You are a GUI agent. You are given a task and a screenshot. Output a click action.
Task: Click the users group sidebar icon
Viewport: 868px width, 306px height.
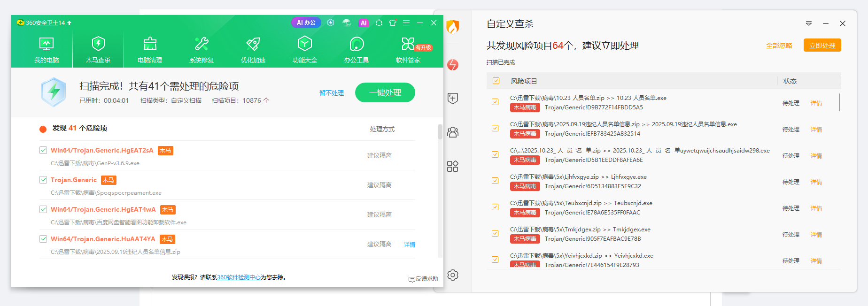pyautogui.click(x=453, y=132)
